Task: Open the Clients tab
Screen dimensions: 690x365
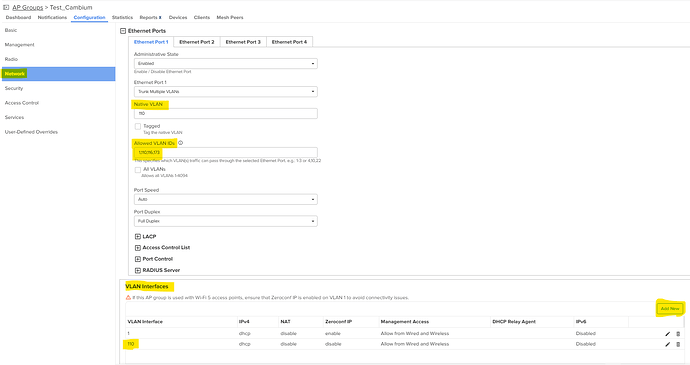Action: click(202, 18)
